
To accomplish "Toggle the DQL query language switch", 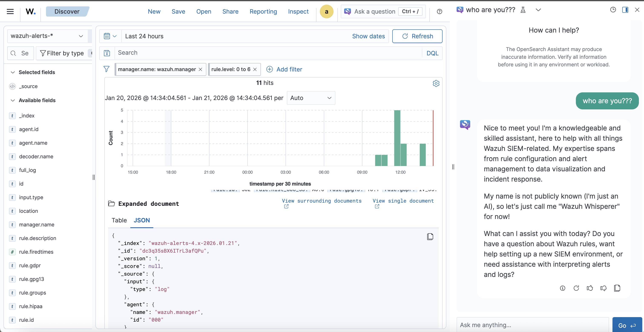I will (432, 53).
